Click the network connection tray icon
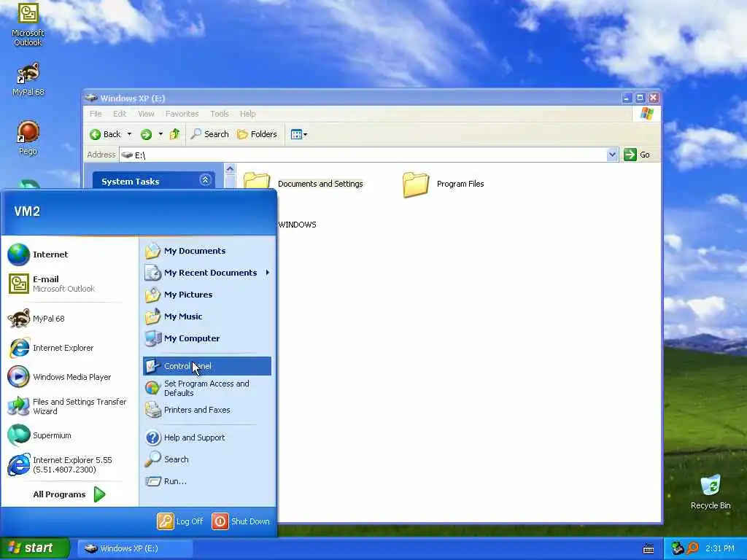The height and width of the screenshot is (560, 747). (x=677, y=548)
